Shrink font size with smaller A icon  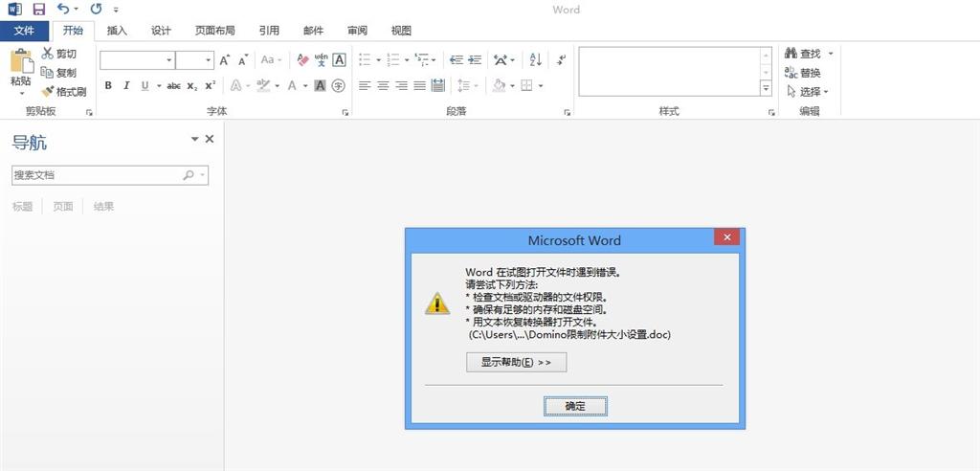(243, 60)
